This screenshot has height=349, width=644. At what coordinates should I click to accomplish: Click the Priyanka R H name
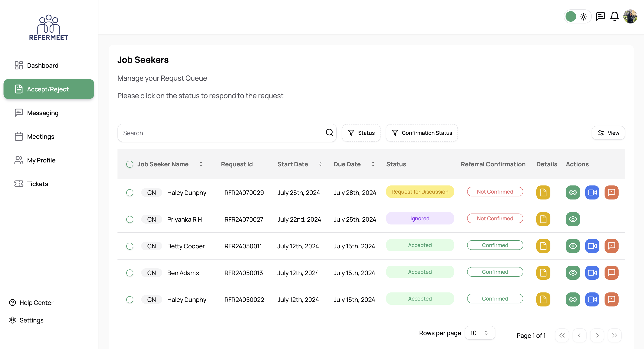[x=185, y=219]
